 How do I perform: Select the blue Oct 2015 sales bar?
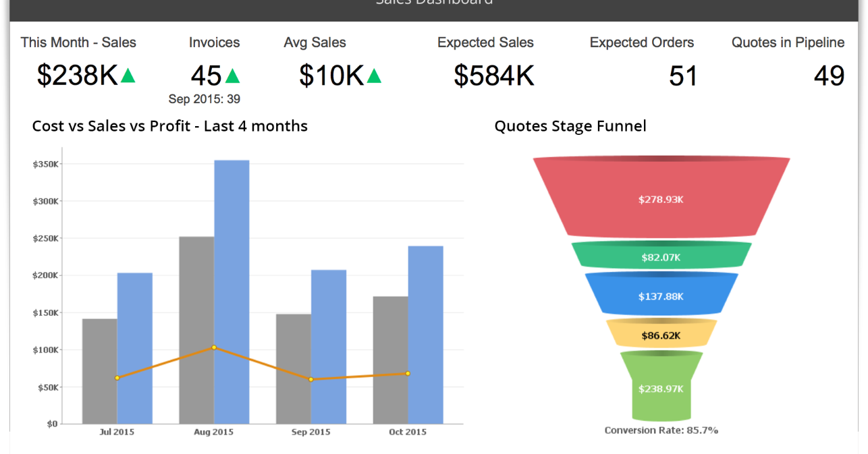(x=425, y=334)
